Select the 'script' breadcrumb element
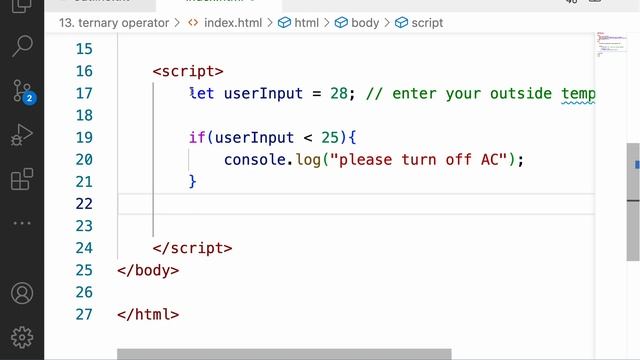640x360 pixels. (x=427, y=23)
